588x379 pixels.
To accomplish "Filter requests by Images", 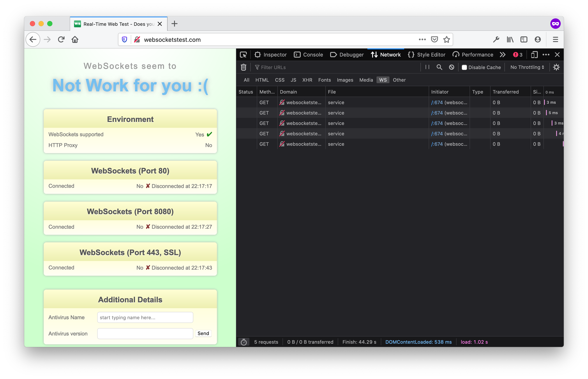I will pyautogui.click(x=345, y=80).
